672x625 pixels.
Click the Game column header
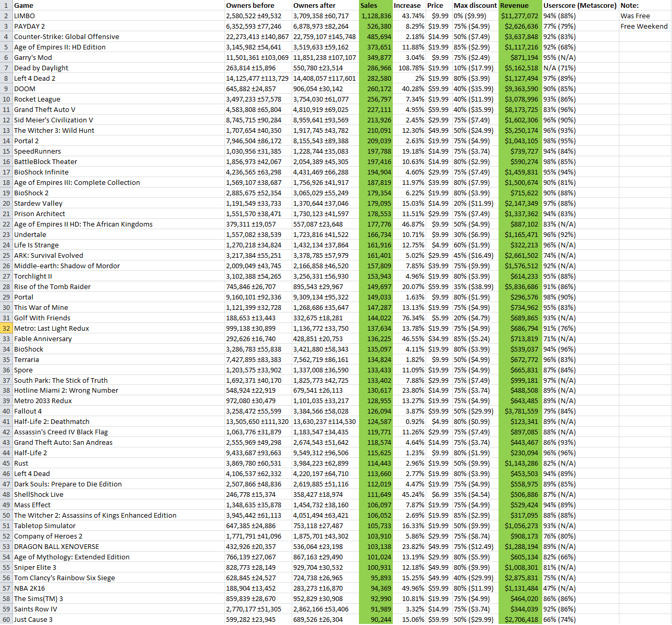[24, 5]
